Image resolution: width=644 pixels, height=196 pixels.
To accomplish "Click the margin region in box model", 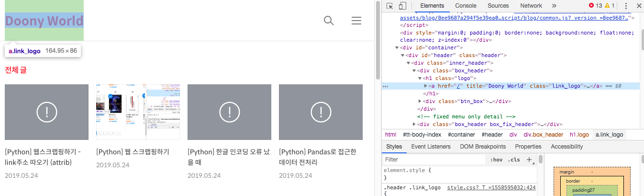I will pos(592,172).
